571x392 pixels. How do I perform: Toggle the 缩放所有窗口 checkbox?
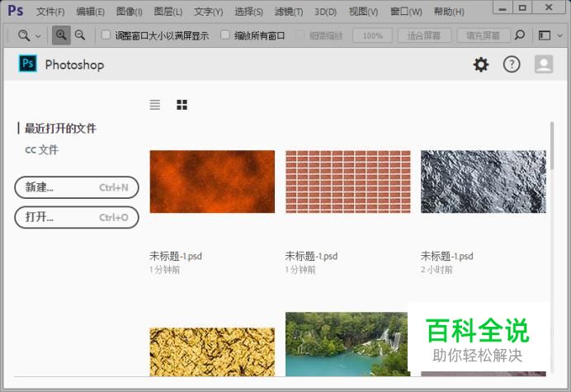[x=226, y=35]
